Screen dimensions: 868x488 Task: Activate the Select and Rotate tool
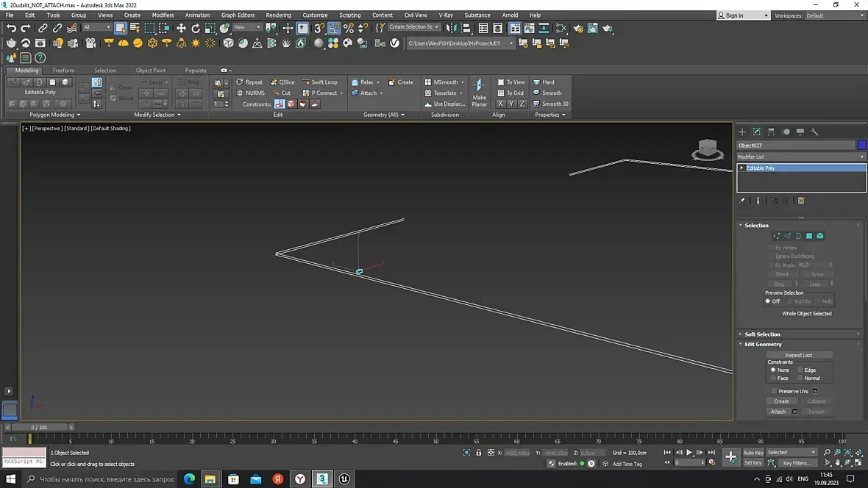(x=196, y=28)
